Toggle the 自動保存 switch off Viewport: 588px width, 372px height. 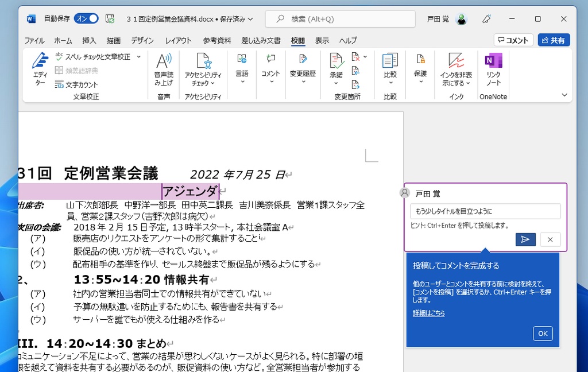(86, 18)
